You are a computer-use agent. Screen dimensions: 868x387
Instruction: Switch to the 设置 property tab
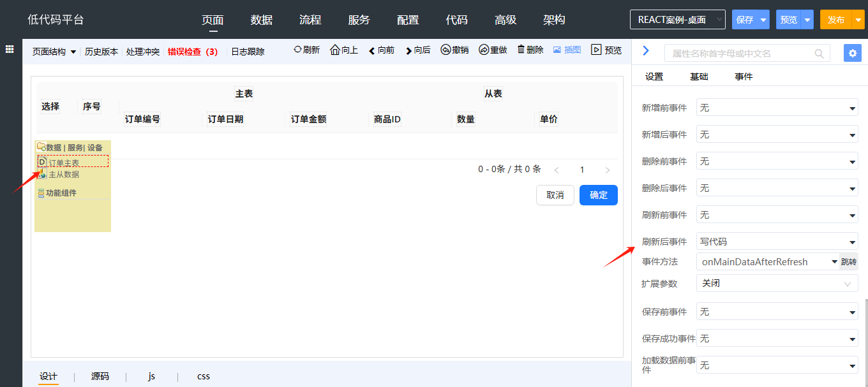(x=654, y=77)
